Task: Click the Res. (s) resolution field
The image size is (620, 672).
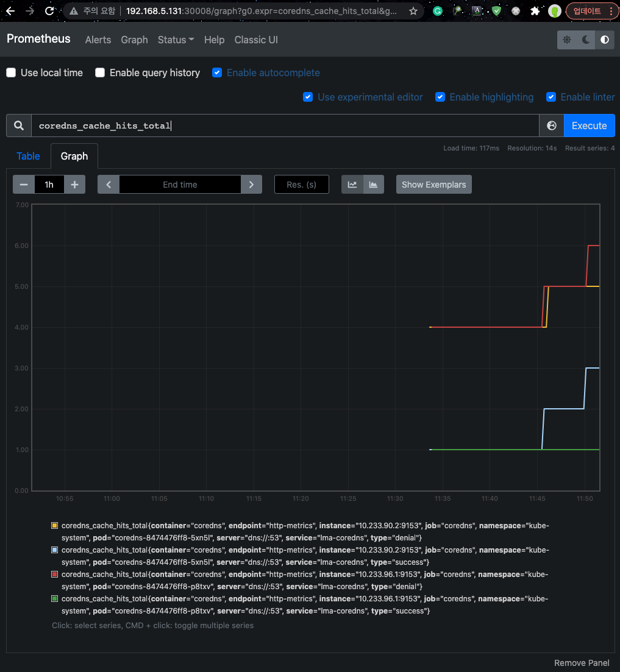Action: 301,184
